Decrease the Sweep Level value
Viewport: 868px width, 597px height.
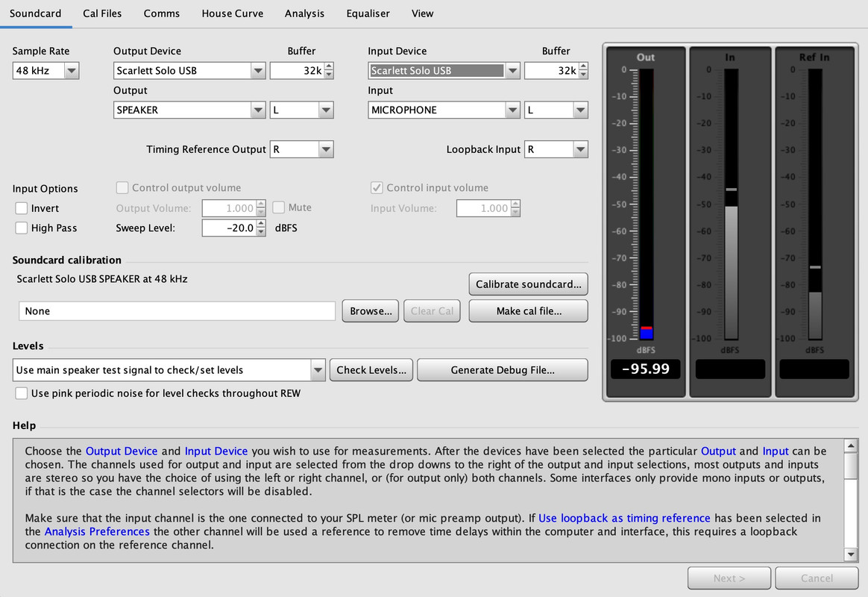[261, 232]
